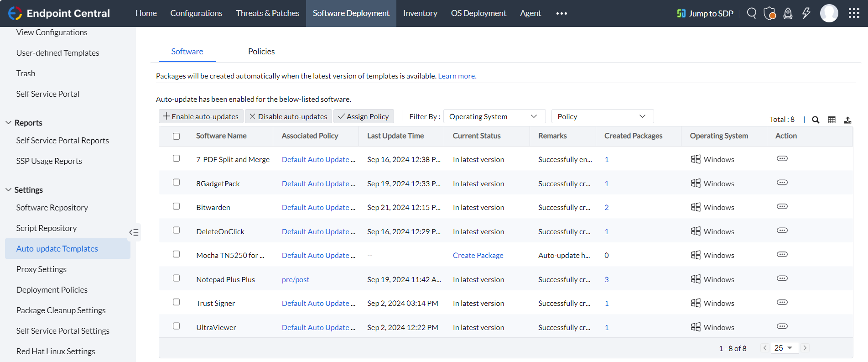868x362 pixels.
Task: Open the quick actions lightning bolt icon
Action: click(x=806, y=13)
